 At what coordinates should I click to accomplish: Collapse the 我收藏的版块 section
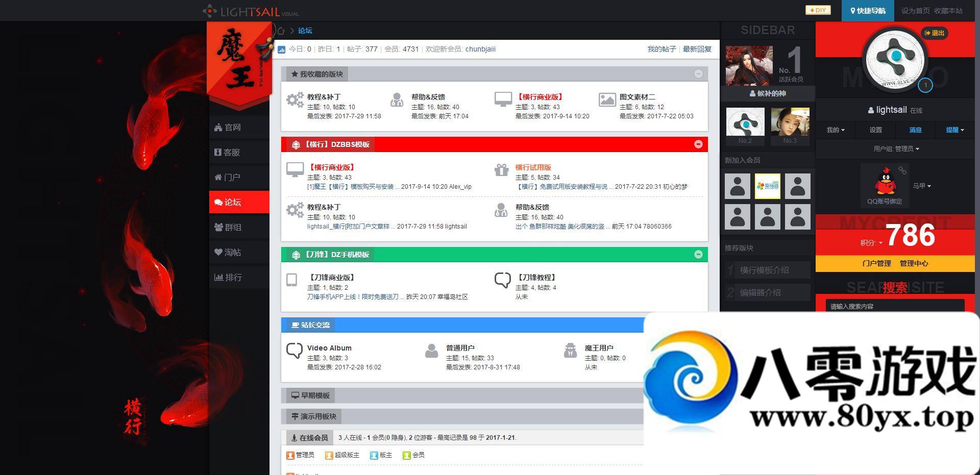coord(698,74)
